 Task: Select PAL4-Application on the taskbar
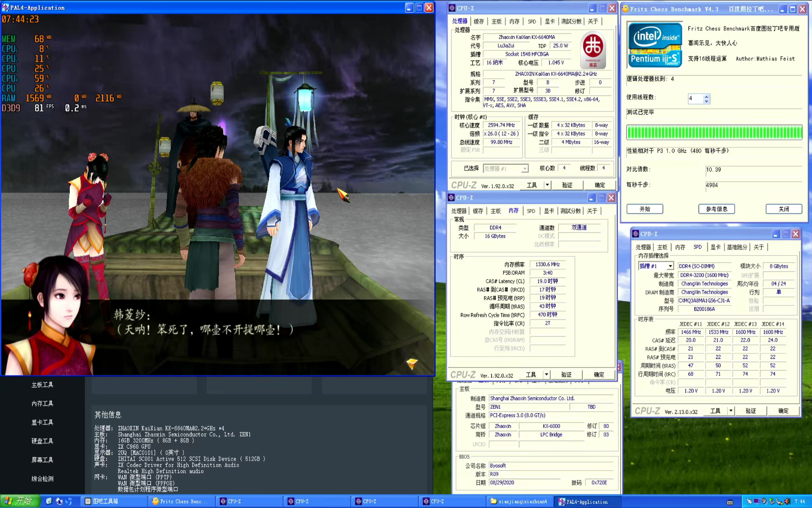click(587, 501)
